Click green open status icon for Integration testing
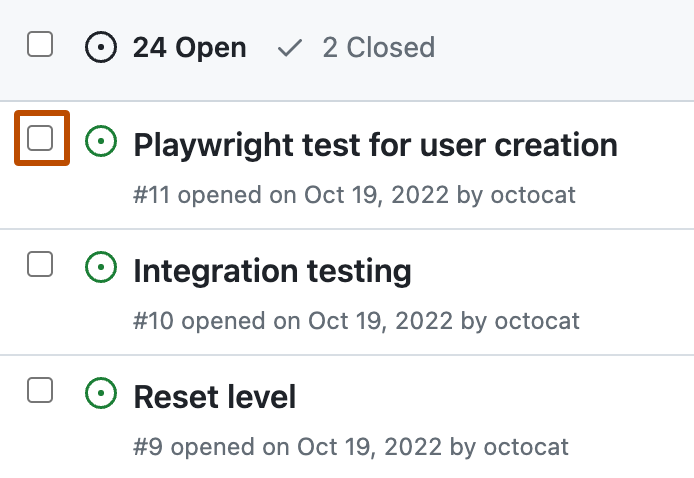Viewport: 694px width, 478px height. coord(101,267)
